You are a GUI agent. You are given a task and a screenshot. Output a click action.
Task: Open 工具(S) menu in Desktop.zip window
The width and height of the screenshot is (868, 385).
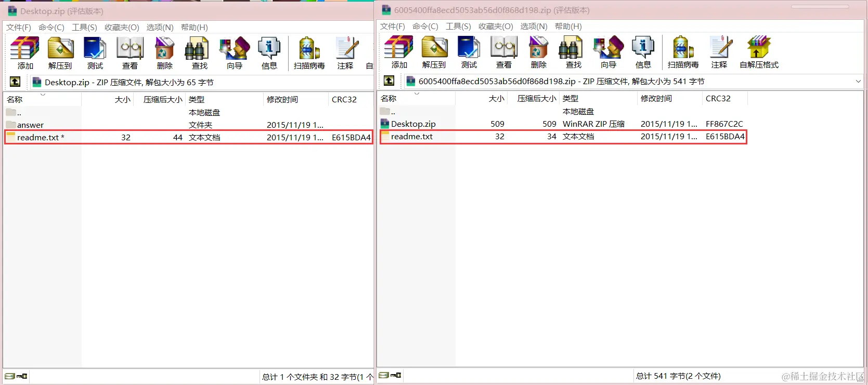click(84, 27)
